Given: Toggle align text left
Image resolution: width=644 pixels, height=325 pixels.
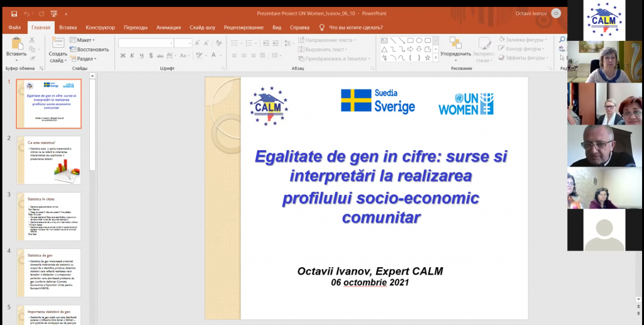Looking at the screenshot, I should click(x=235, y=55).
